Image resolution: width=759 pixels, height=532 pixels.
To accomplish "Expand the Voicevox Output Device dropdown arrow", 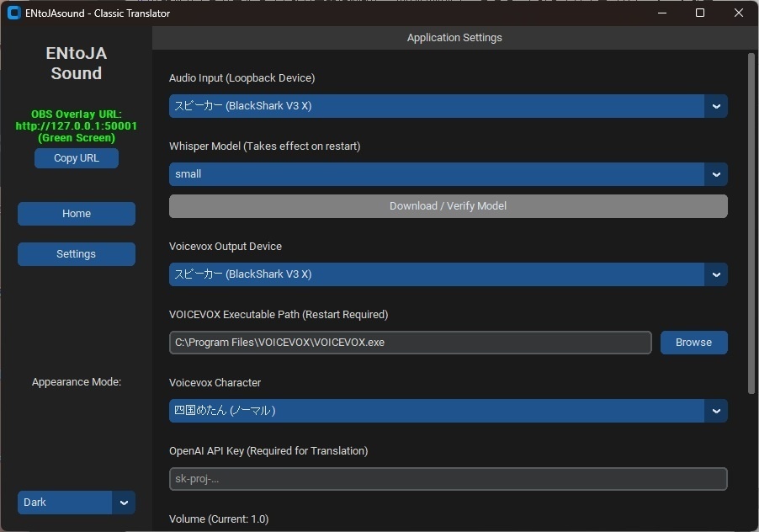I will (716, 274).
